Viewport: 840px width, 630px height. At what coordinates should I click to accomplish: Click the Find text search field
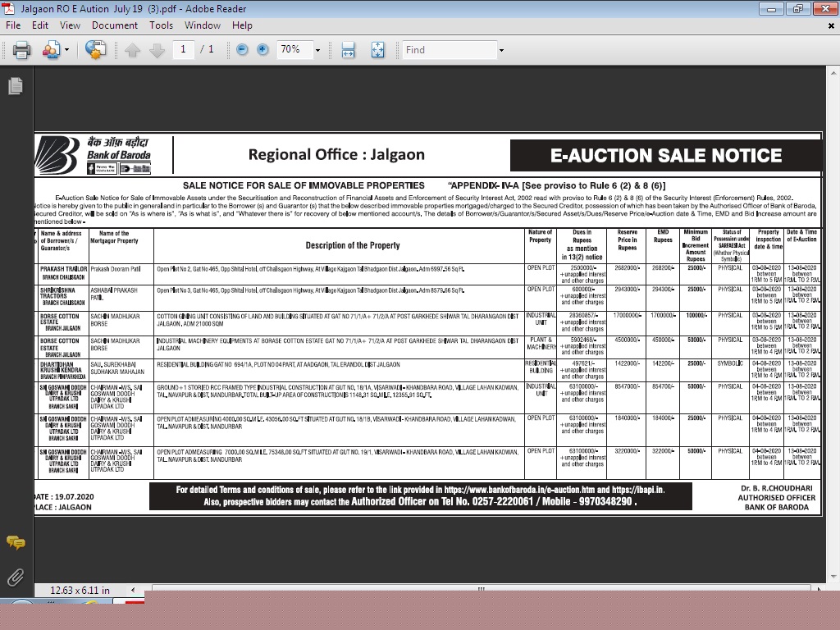[x=449, y=50]
